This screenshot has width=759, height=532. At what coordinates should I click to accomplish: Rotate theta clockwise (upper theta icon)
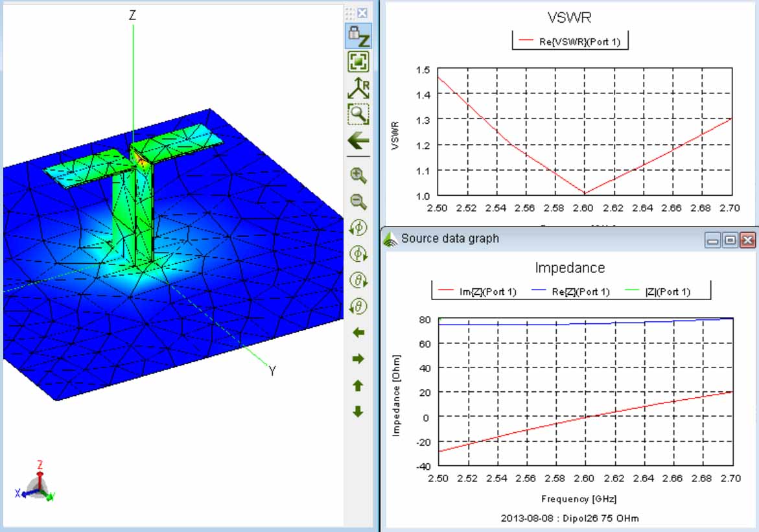click(358, 280)
